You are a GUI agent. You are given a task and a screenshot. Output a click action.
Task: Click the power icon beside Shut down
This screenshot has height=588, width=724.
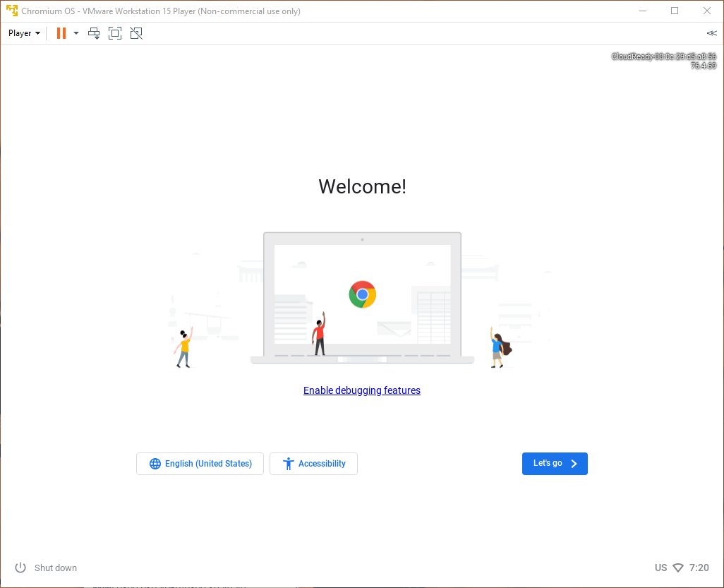[20, 568]
